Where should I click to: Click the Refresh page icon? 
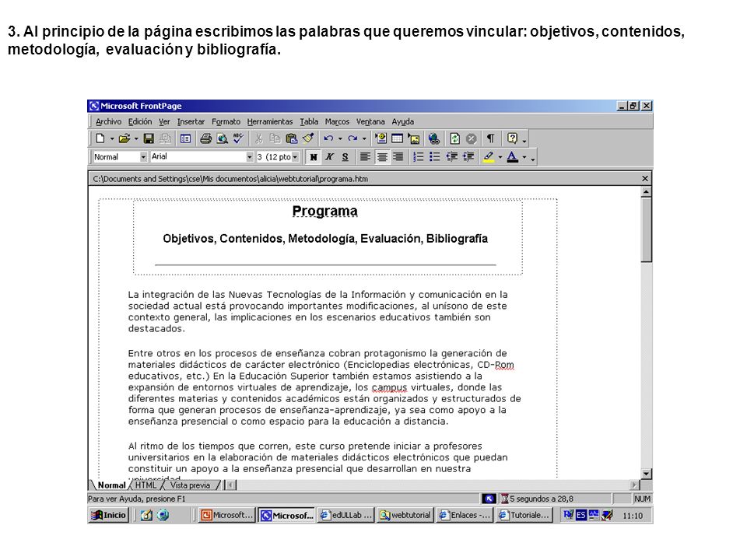(x=455, y=138)
